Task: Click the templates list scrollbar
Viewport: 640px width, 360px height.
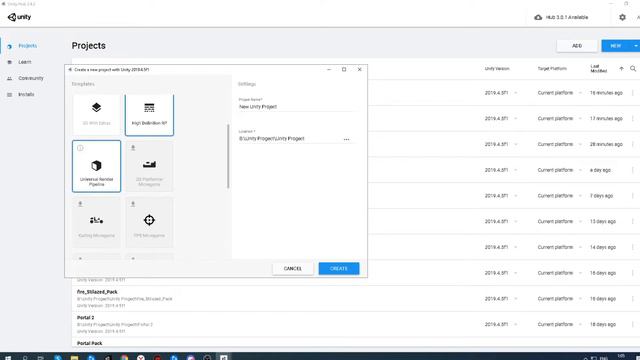Action: coord(228,156)
